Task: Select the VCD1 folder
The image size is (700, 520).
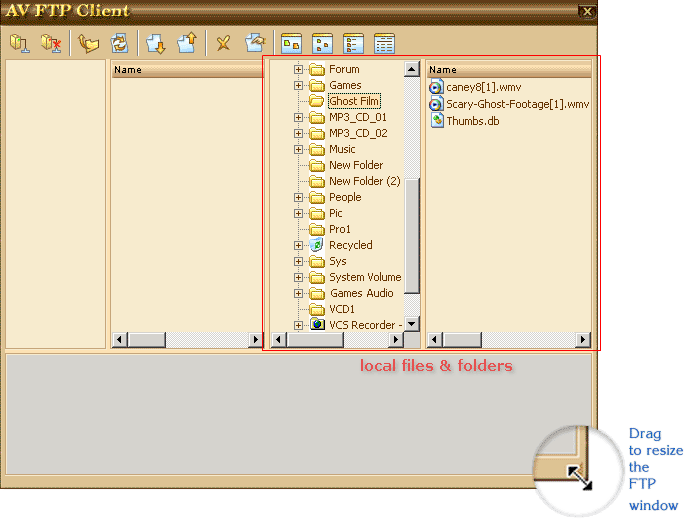Action: click(x=342, y=309)
